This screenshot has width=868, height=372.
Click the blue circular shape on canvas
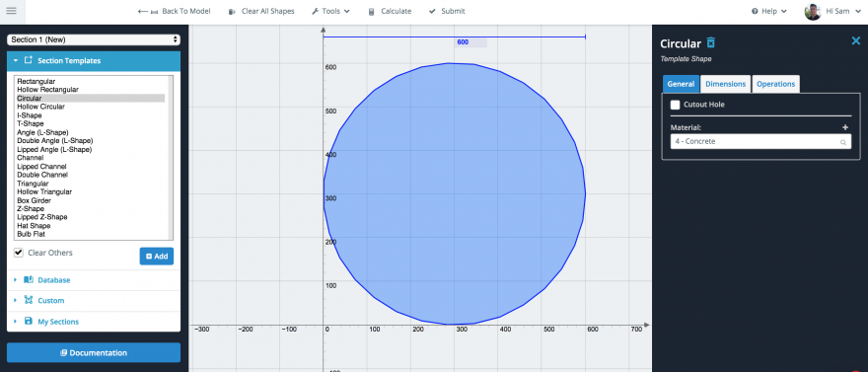tap(455, 193)
